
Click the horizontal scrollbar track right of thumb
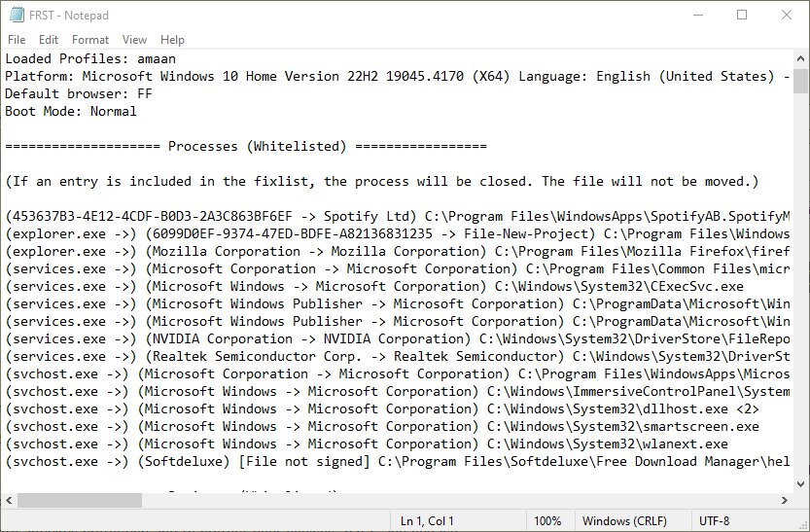point(459,501)
